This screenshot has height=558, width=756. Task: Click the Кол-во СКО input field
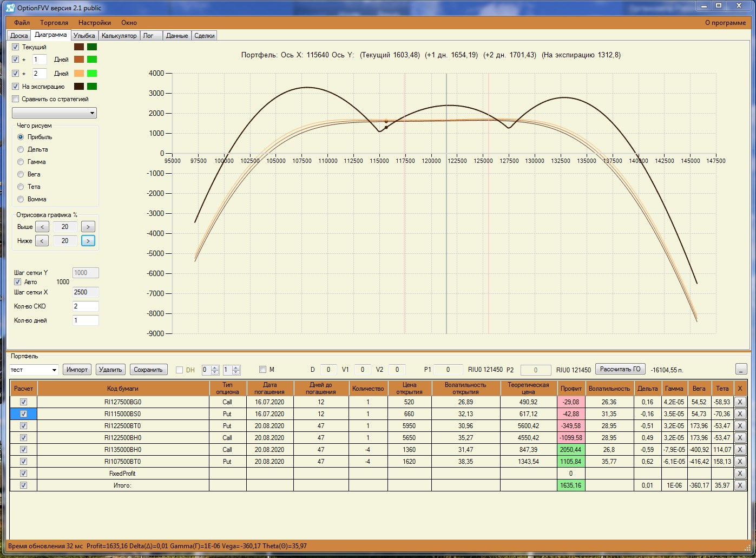pyautogui.click(x=86, y=306)
